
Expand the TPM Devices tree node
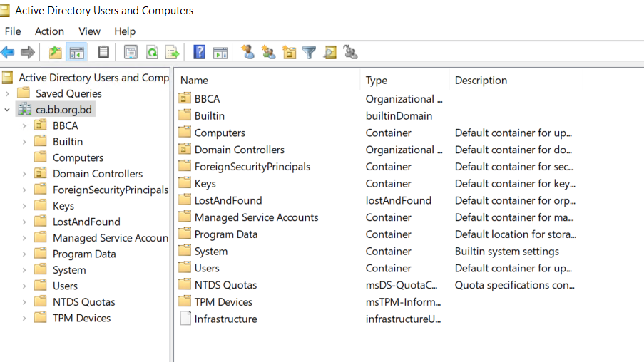coord(24,318)
